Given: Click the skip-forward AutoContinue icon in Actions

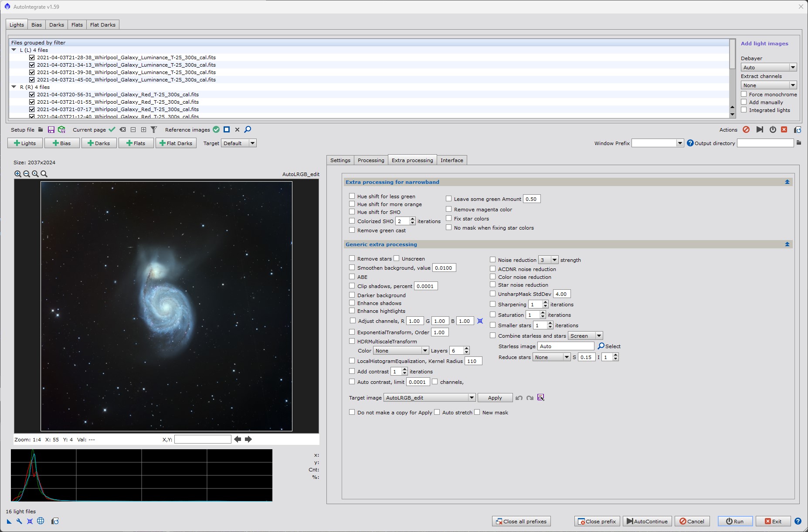Looking at the screenshot, I should click(x=760, y=129).
